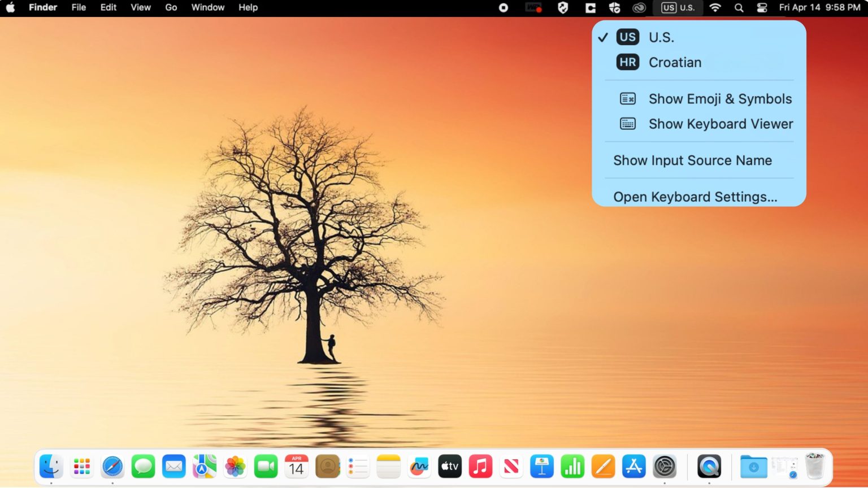Open the Finder Go menu
Screen dimensions: 868x488
pyautogui.click(x=171, y=8)
